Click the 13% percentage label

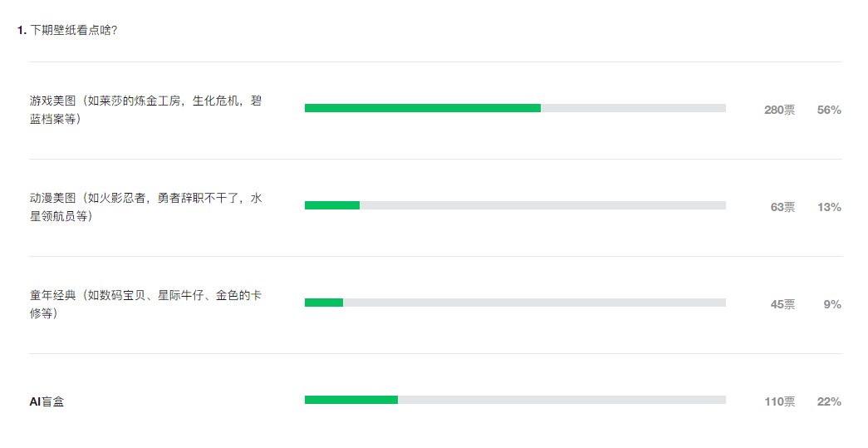point(829,207)
